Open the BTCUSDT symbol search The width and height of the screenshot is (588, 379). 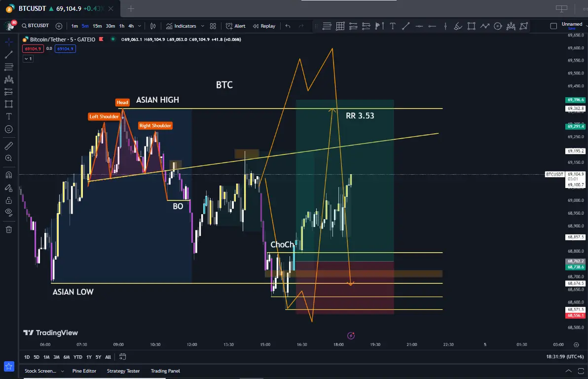[x=35, y=26]
